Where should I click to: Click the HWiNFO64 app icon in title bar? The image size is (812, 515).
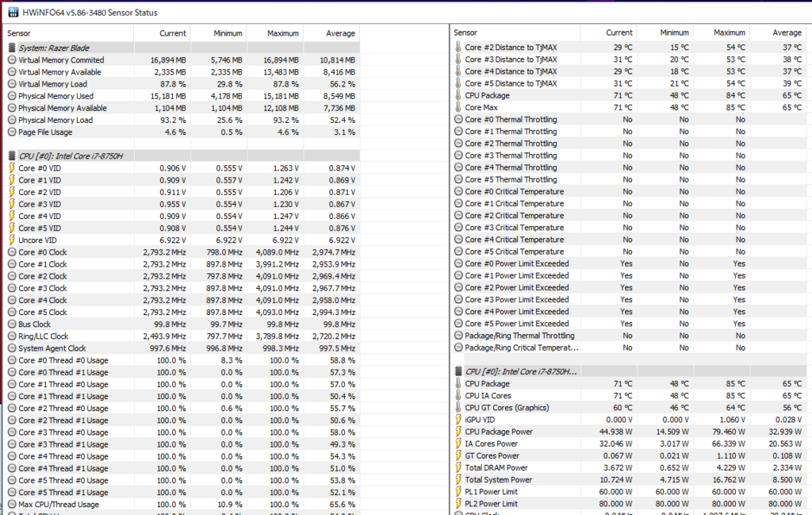pos(13,12)
